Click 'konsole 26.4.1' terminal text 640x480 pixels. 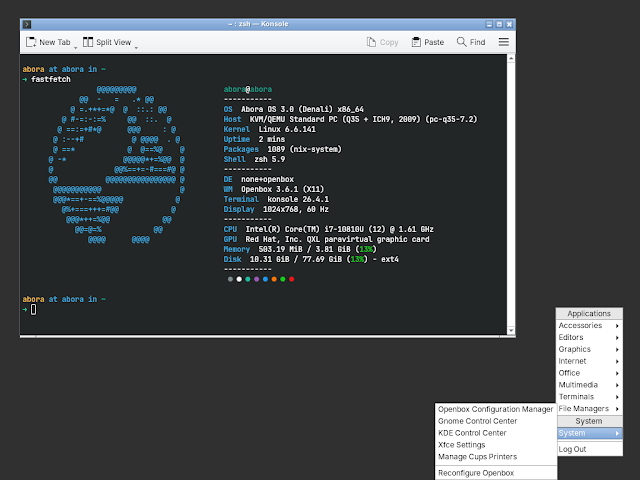click(x=298, y=199)
